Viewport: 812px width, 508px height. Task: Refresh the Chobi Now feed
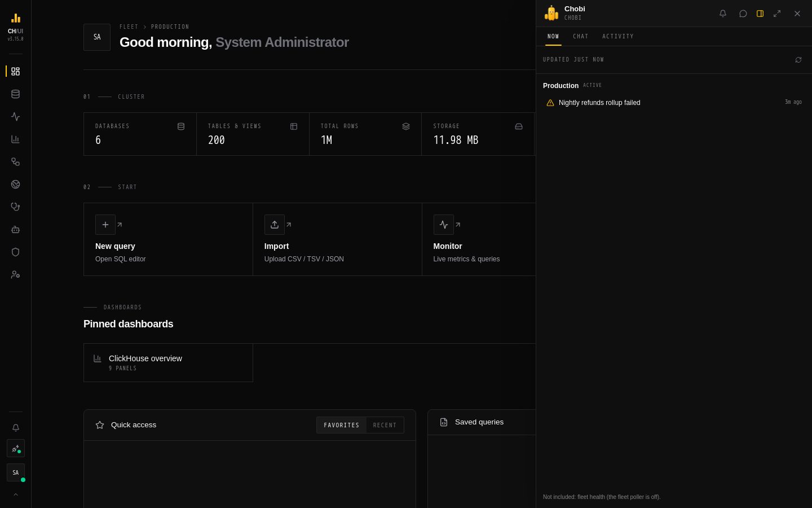[x=798, y=60]
